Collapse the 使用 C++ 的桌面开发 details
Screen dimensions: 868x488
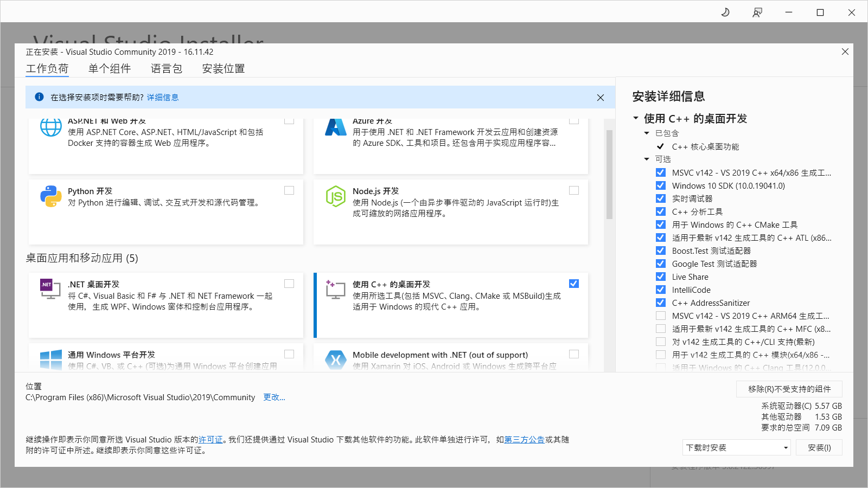coord(636,118)
